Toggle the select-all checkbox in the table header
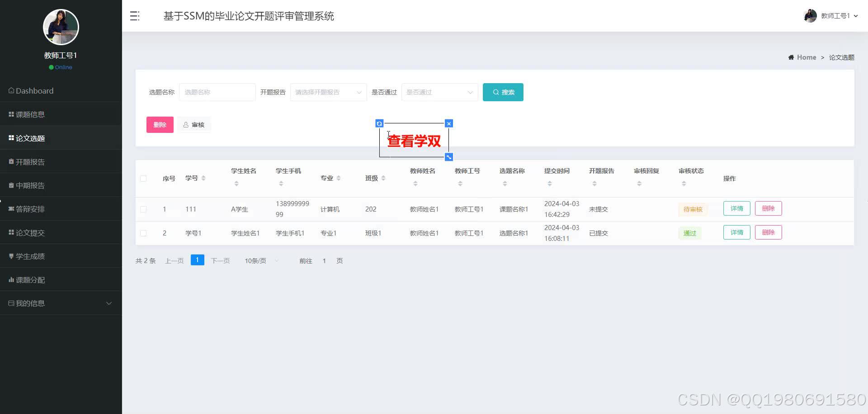 tap(144, 178)
